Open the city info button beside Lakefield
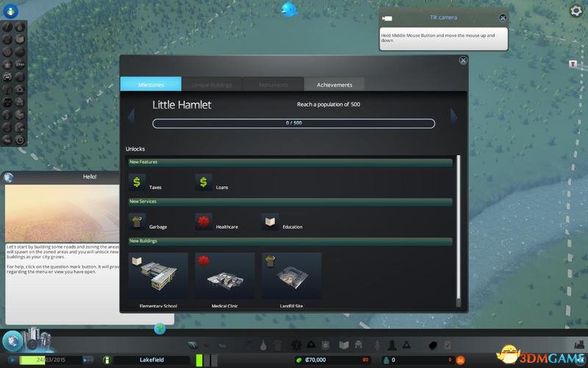588x368 pixels. (107, 360)
